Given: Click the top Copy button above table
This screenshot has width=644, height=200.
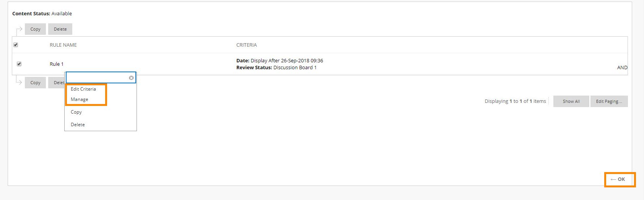Looking at the screenshot, I should pyautogui.click(x=36, y=29).
